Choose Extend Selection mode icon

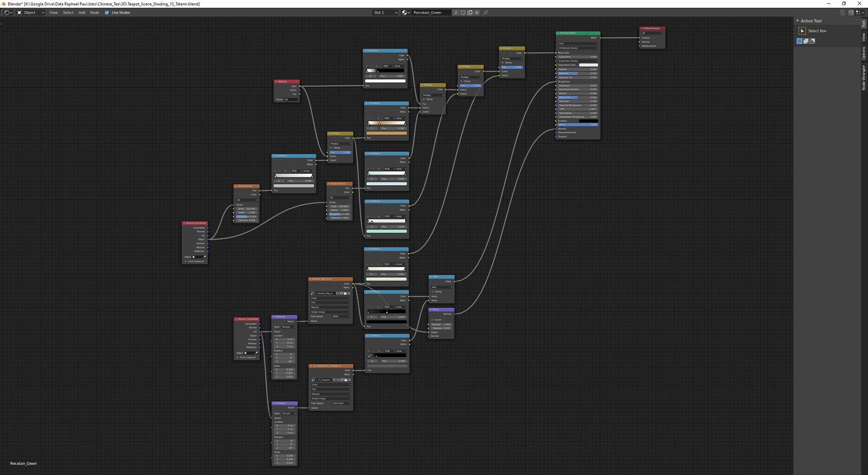[x=806, y=41]
